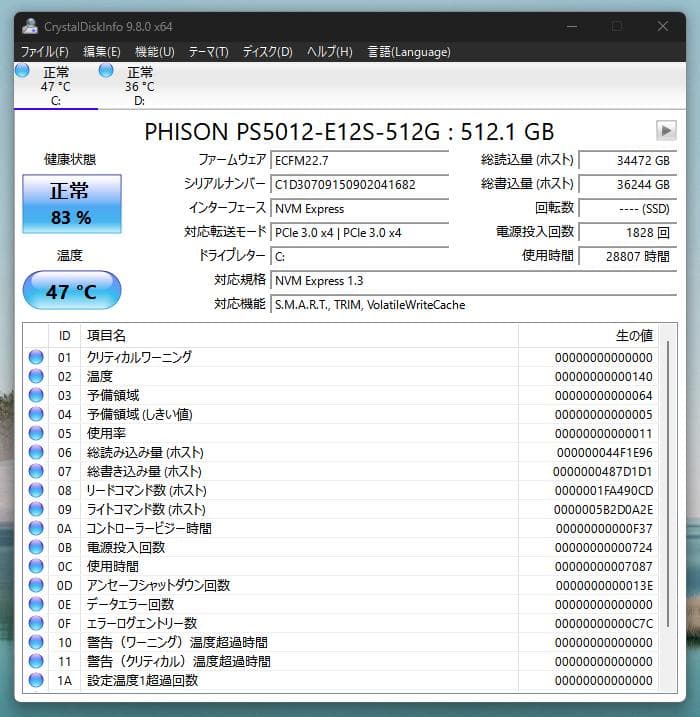Click the status icon for 総書き込み量 (ホスト) row
Screen dimensions: 700x717
pos(36,471)
